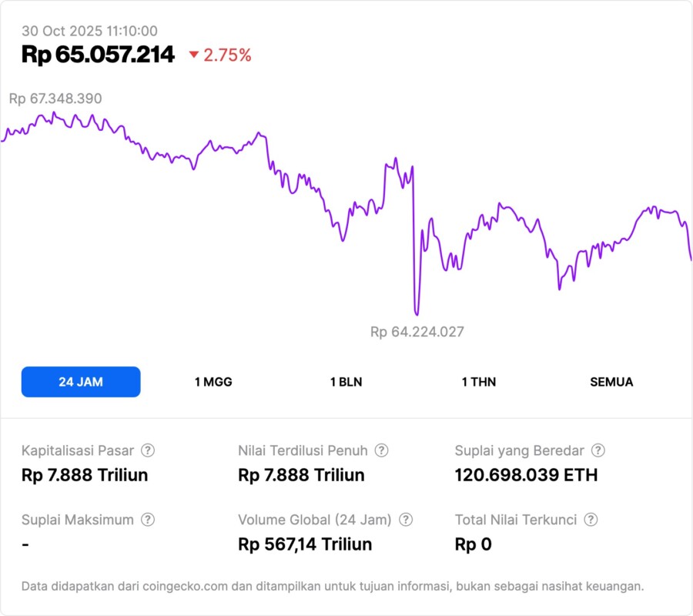Choose the 1 THN time range

pyautogui.click(x=479, y=382)
